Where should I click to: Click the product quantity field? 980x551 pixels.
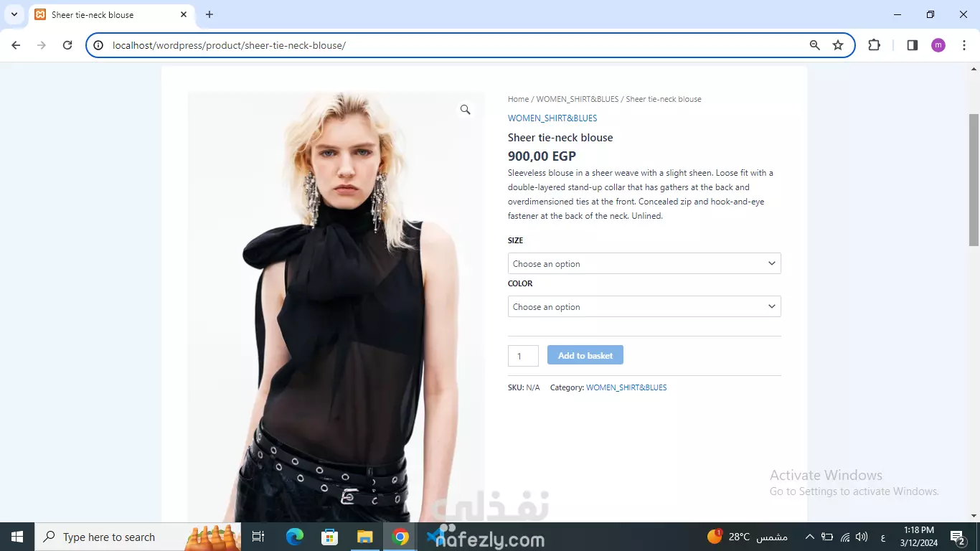tap(523, 356)
